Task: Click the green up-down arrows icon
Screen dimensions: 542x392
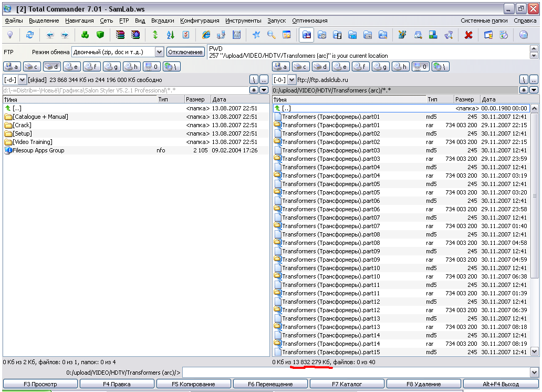Action: 155,35
